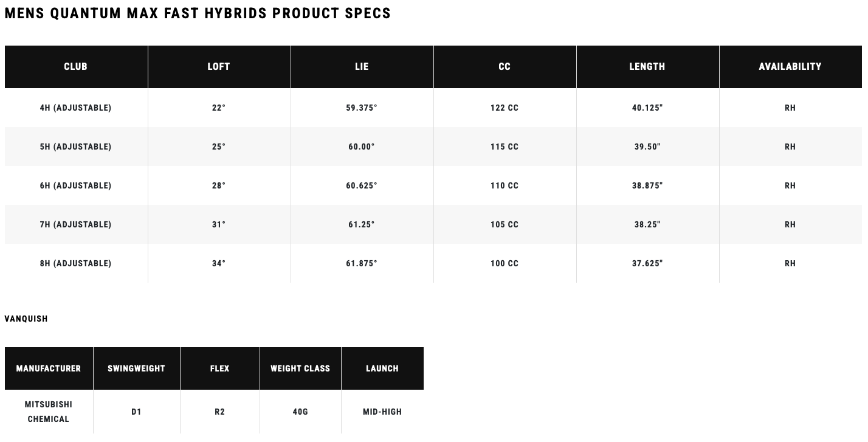Select the LOFT column header
The image size is (868, 442).
(x=219, y=67)
